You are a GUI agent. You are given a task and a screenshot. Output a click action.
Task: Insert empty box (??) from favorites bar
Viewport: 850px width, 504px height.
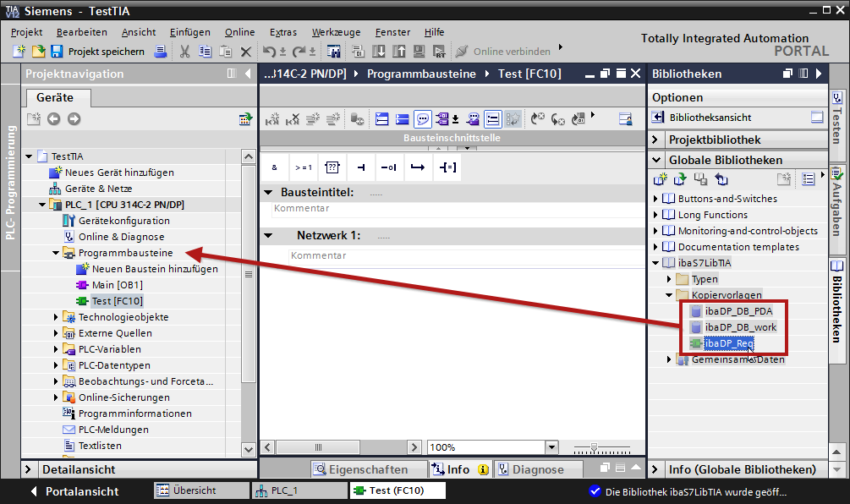[x=332, y=167]
